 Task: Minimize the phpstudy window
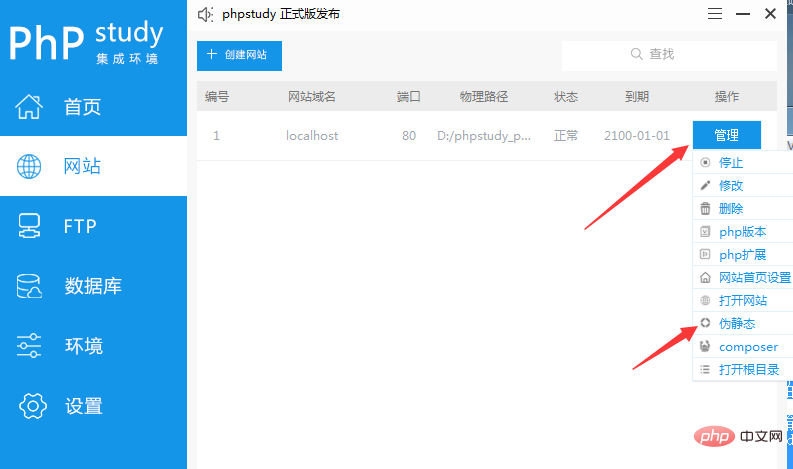[x=742, y=14]
